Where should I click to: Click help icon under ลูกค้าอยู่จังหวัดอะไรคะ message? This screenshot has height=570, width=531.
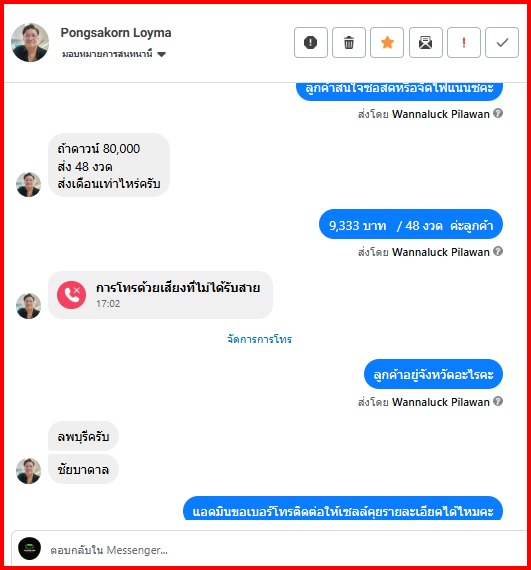[498, 401]
